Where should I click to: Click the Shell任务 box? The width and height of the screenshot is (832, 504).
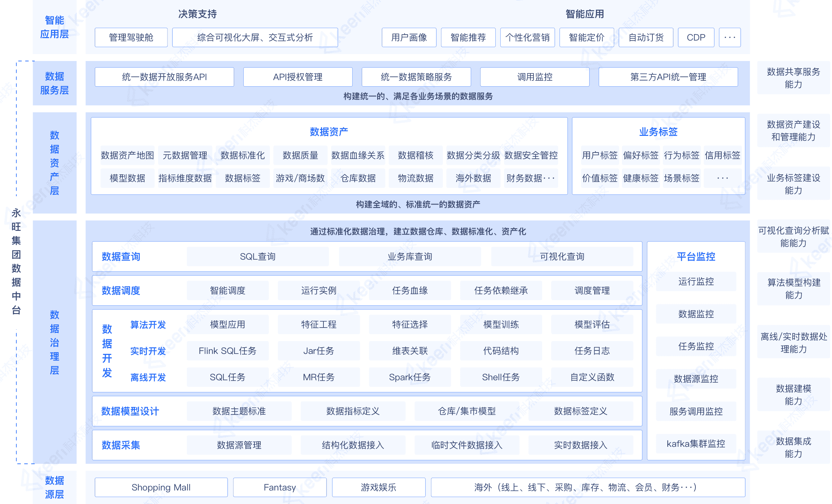pyautogui.click(x=501, y=377)
